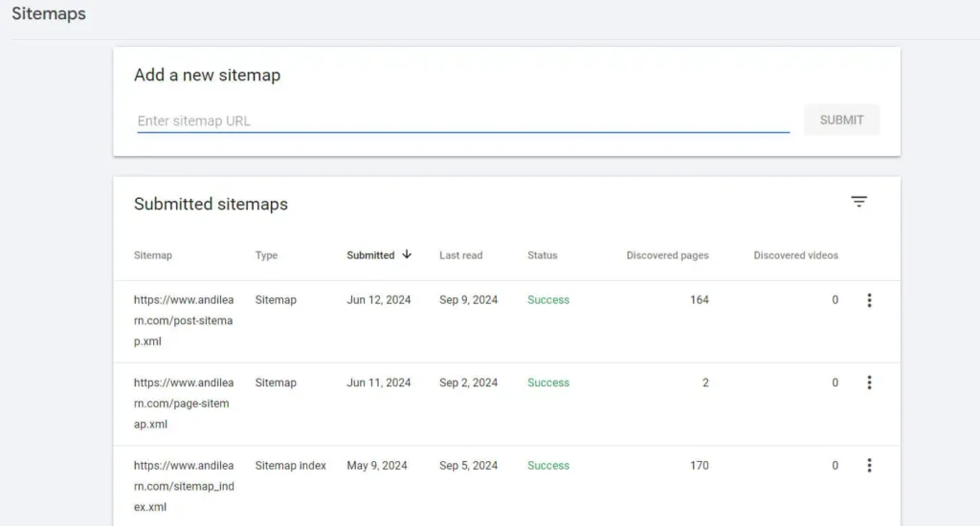Click the Submitted sitemaps heading
The width and height of the screenshot is (980, 526).
211,205
